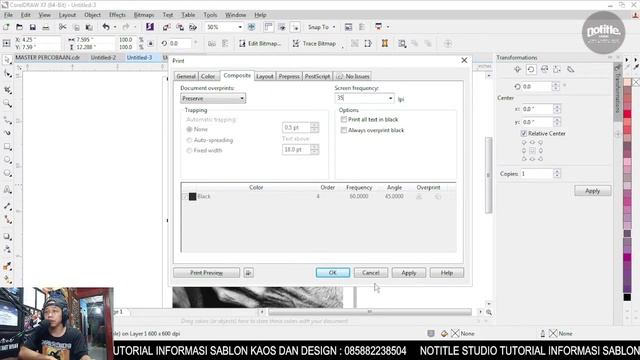
Task: Click OK in Print dialog
Action: pyautogui.click(x=333, y=273)
